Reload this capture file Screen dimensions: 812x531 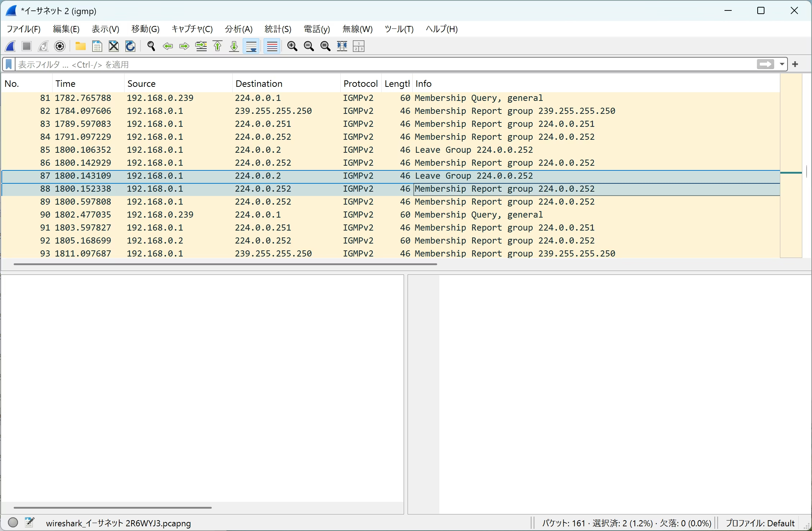(130, 46)
